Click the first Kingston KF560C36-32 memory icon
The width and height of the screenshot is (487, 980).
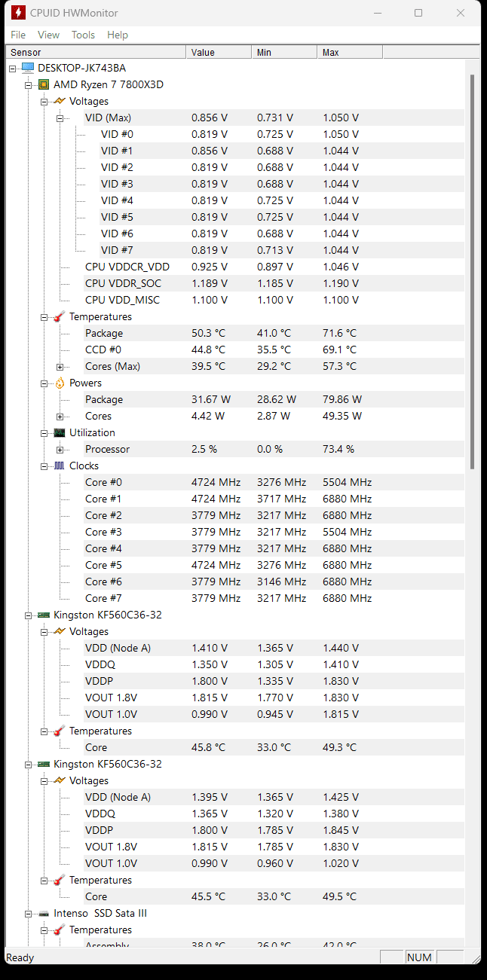(x=44, y=615)
